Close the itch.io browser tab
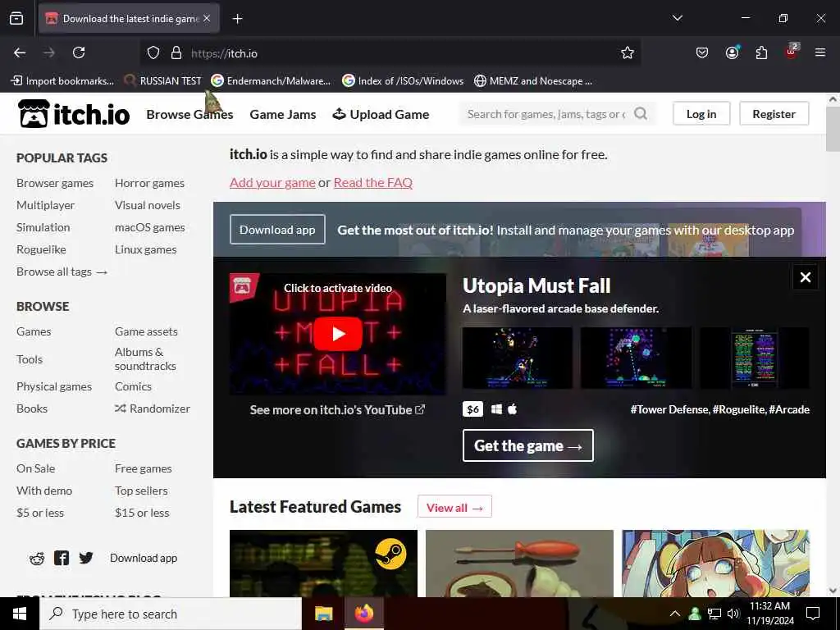Screen dimensions: 840x630 pos(207,18)
